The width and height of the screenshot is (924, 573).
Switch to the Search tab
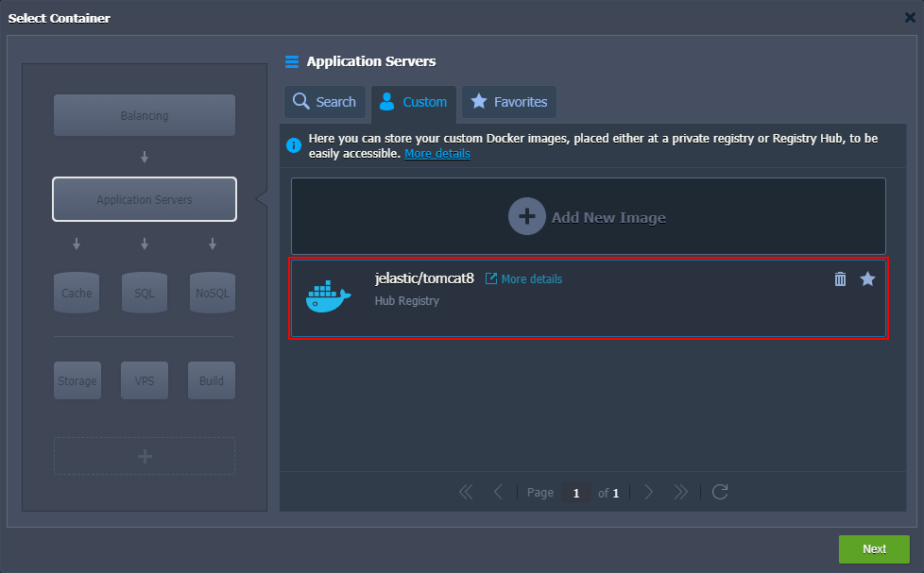pyautogui.click(x=325, y=102)
